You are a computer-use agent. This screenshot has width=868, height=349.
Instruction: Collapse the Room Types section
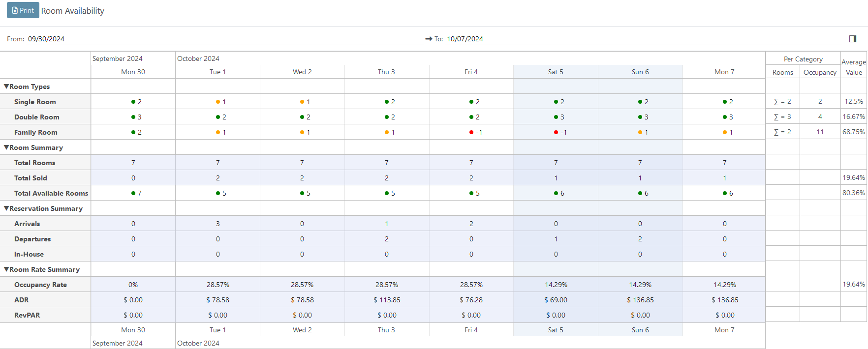[6, 87]
